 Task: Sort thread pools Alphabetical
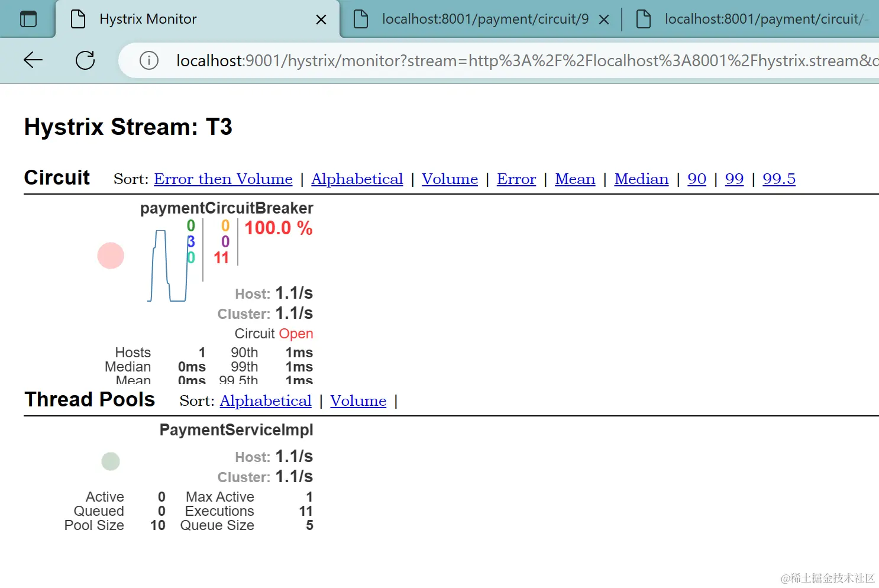point(266,400)
